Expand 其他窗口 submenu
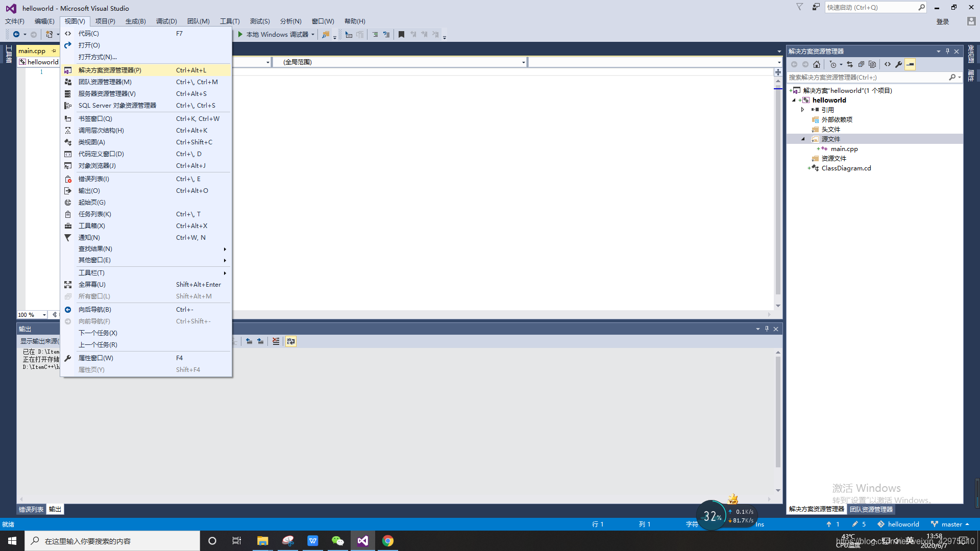Viewport: 980px width, 551px height. 146,260
